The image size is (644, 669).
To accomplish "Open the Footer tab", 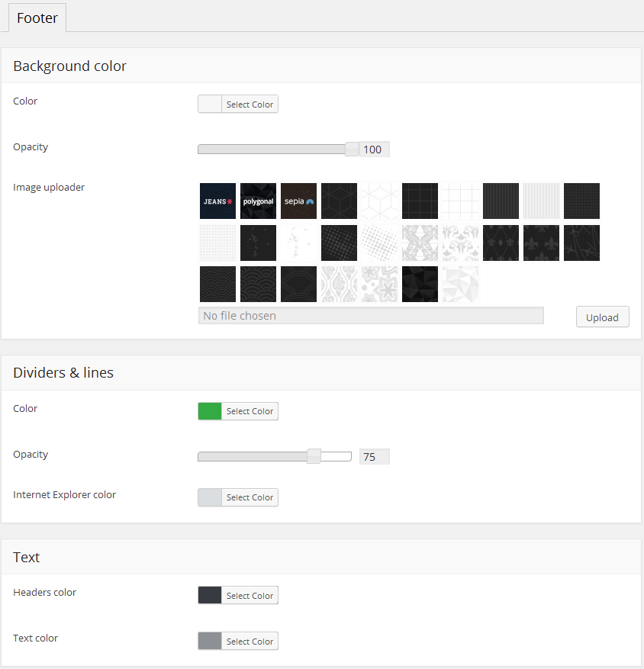I will [37, 18].
